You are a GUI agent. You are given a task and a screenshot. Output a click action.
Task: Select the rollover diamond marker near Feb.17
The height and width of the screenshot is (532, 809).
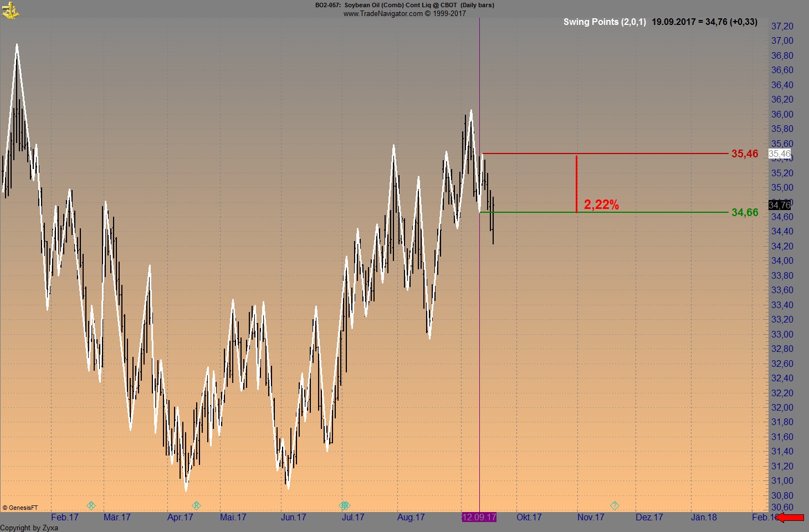point(91,505)
